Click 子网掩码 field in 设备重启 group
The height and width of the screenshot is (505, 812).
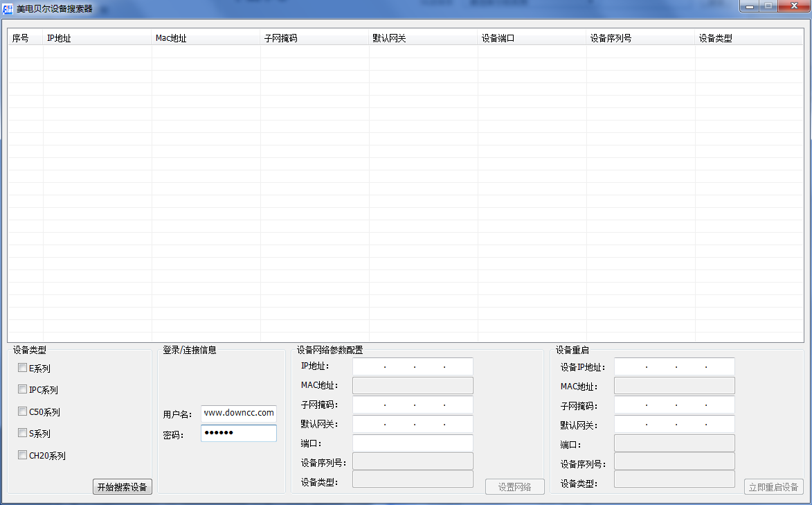click(674, 405)
